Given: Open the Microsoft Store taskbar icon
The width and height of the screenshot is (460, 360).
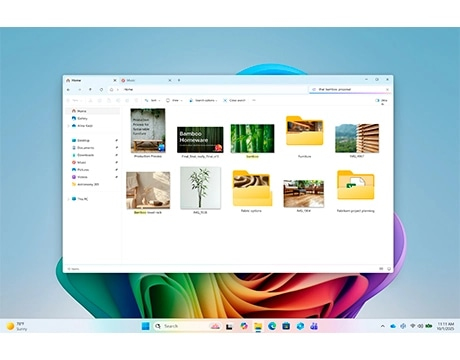Looking at the screenshot, I should tap(286, 326).
